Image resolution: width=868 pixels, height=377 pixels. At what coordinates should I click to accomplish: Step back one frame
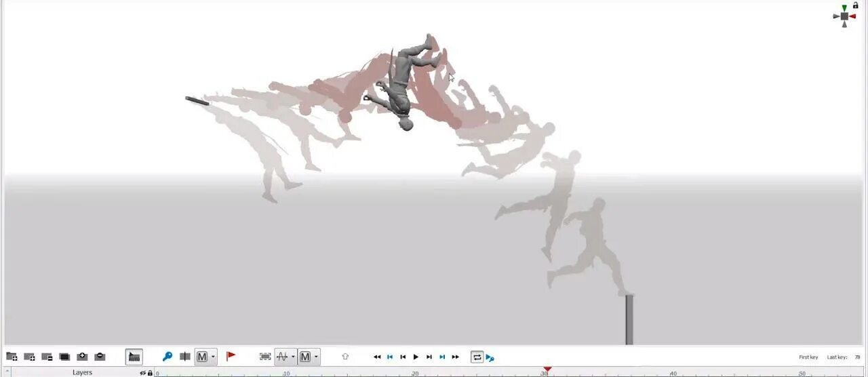coord(403,357)
